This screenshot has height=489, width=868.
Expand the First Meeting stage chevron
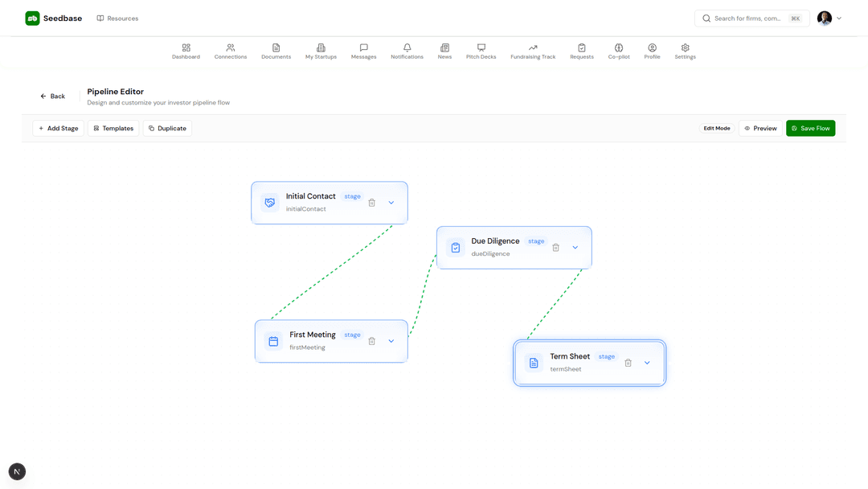[391, 340]
